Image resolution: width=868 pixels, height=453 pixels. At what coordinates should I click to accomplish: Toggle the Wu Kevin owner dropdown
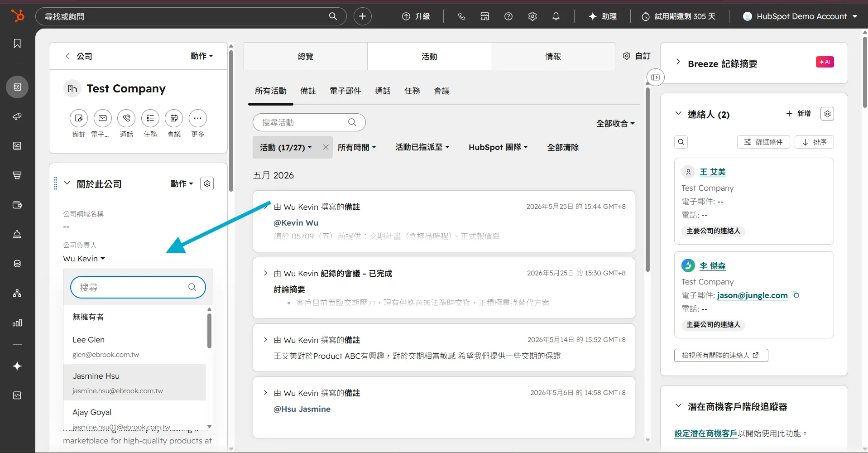pyautogui.click(x=84, y=259)
